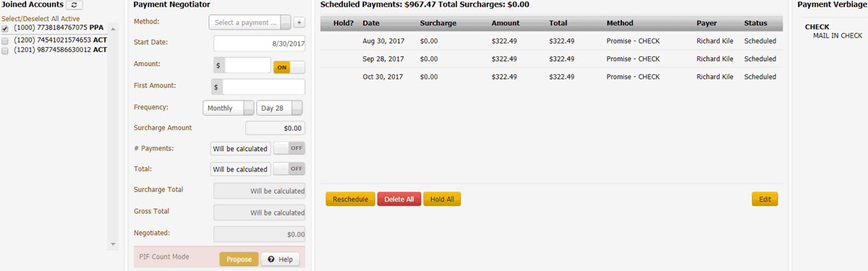Screen dimensions: 868x271
Task: Click the dollar sign beside First Amount
Action: click(x=217, y=87)
